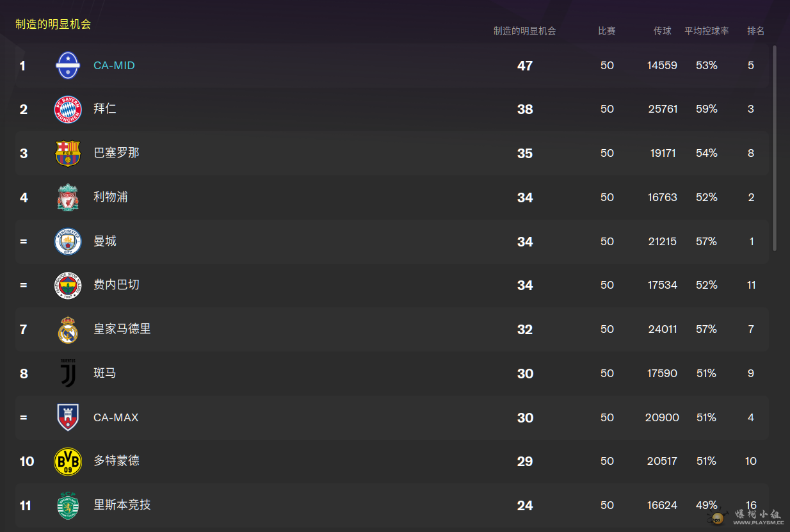Click the Sporting Lisbon club crest
This screenshot has height=532, width=790.
pos(68,505)
